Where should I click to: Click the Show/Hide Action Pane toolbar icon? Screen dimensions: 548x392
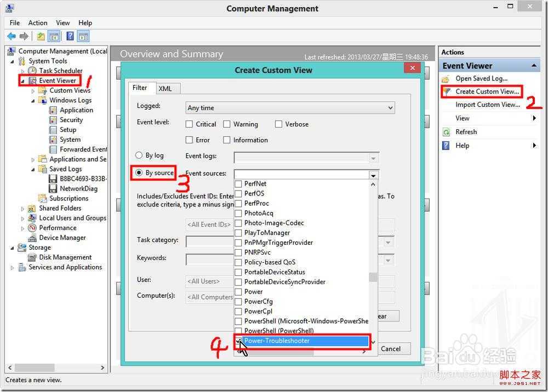(83, 36)
